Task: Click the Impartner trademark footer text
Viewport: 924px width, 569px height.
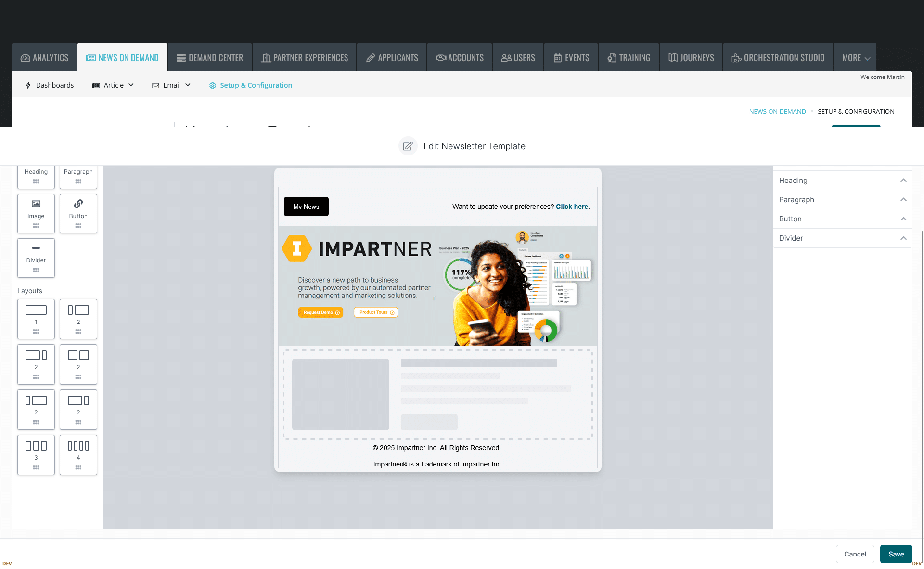Action: point(438,464)
